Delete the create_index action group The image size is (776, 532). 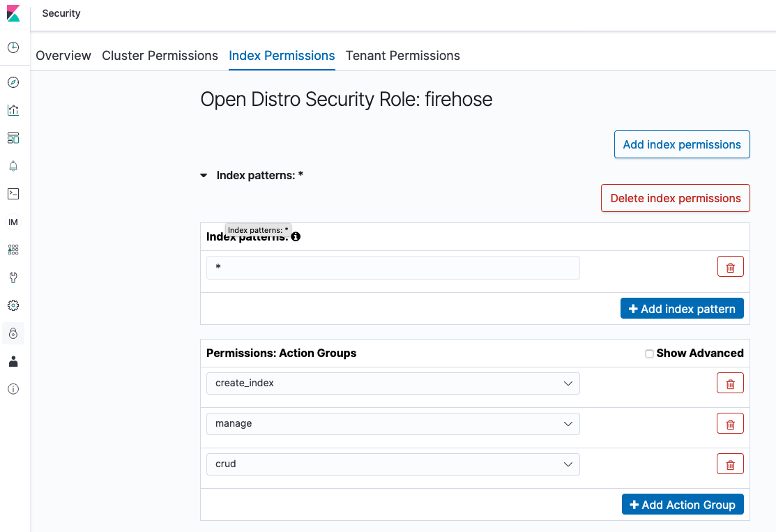pos(730,383)
